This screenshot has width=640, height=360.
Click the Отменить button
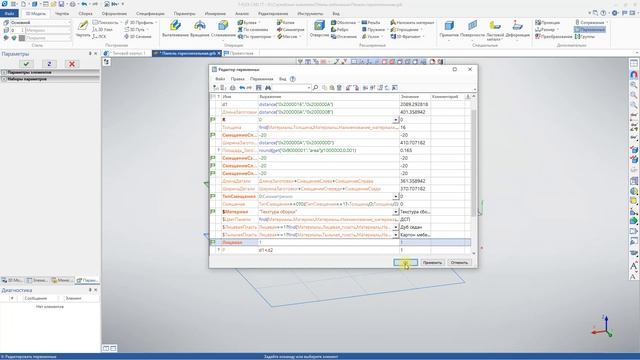point(459,262)
